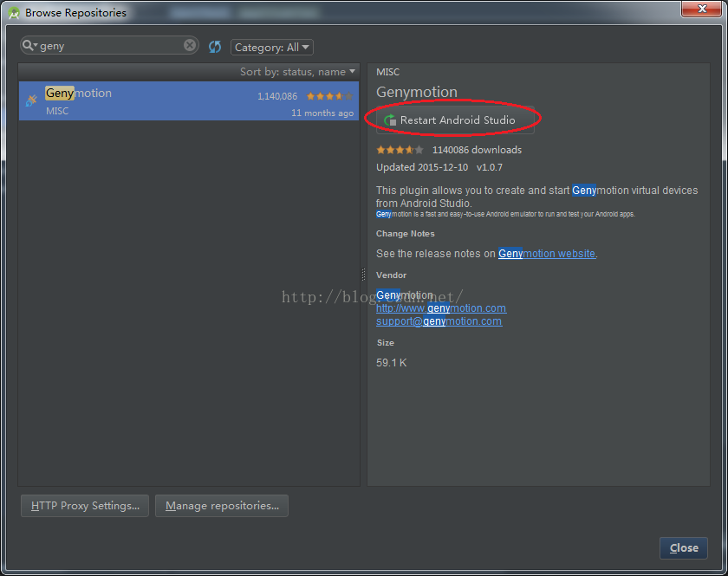Click the 'MISC' category under Genymotion list row
728x576 pixels.
57,111
